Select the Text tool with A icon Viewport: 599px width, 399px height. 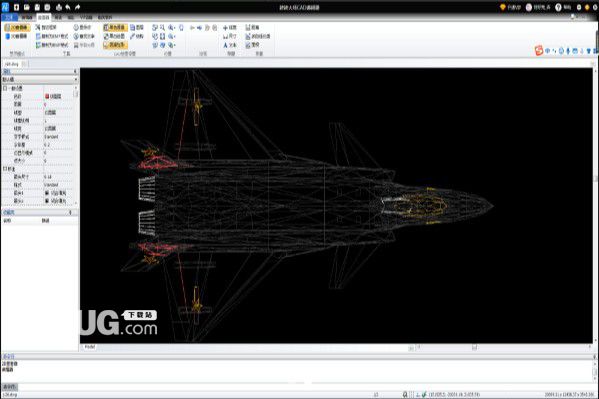(x=230, y=45)
